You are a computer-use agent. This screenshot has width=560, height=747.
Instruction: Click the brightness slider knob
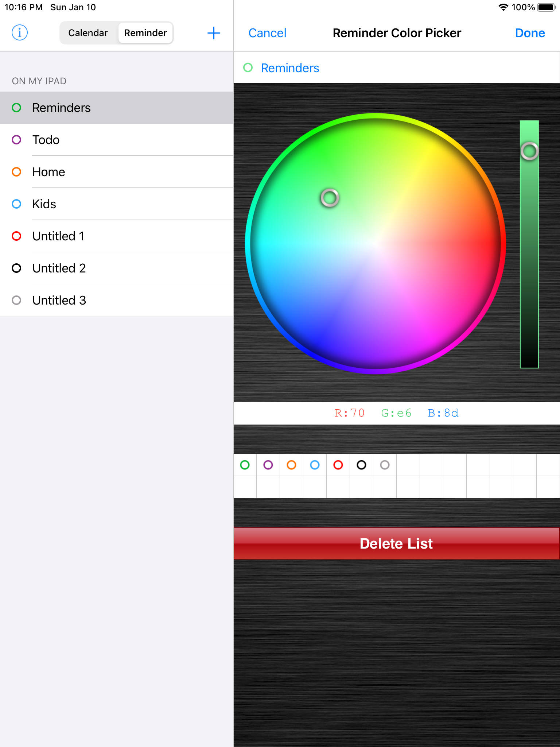pyautogui.click(x=529, y=151)
